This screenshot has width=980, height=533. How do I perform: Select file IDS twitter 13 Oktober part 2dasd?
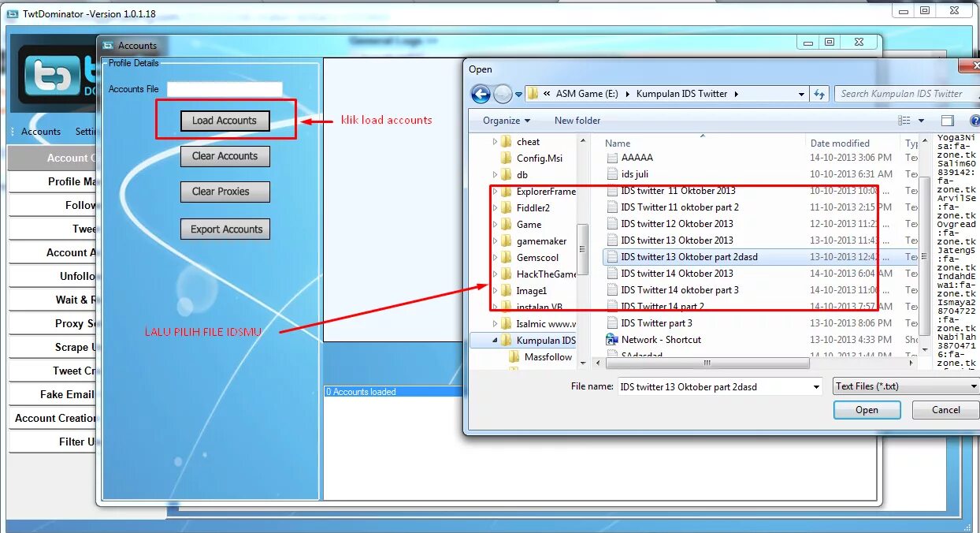689,257
